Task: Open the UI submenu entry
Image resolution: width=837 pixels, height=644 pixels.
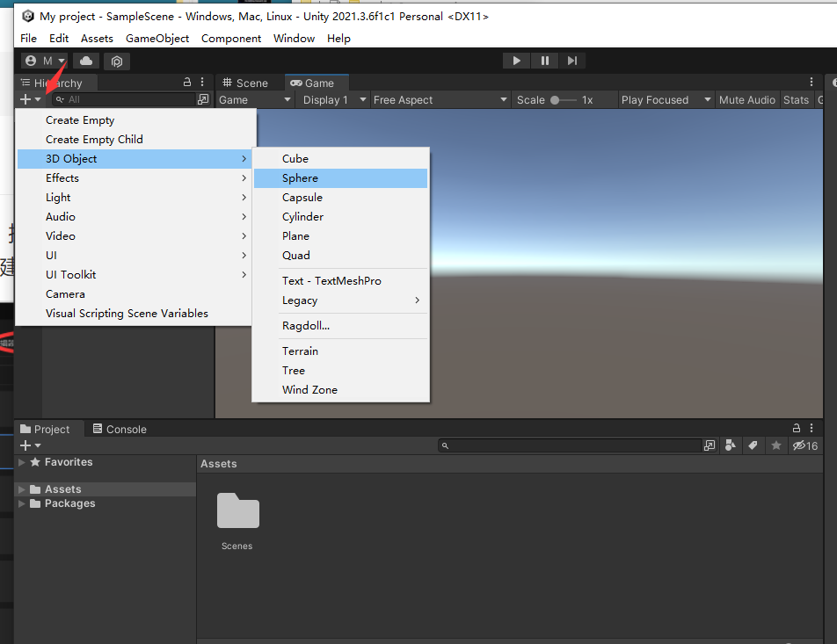Action: (135, 255)
